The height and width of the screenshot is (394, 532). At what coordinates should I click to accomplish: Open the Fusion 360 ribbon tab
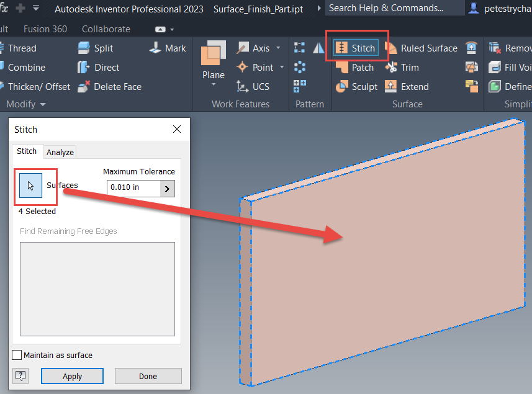pyautogui.click(x=45, y=29)
